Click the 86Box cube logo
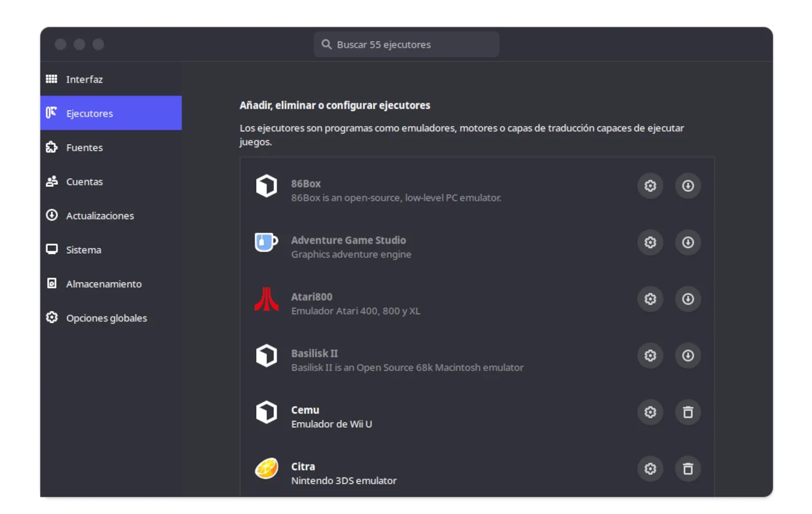The width and height of the screenshot is (812, 514). 266,186
